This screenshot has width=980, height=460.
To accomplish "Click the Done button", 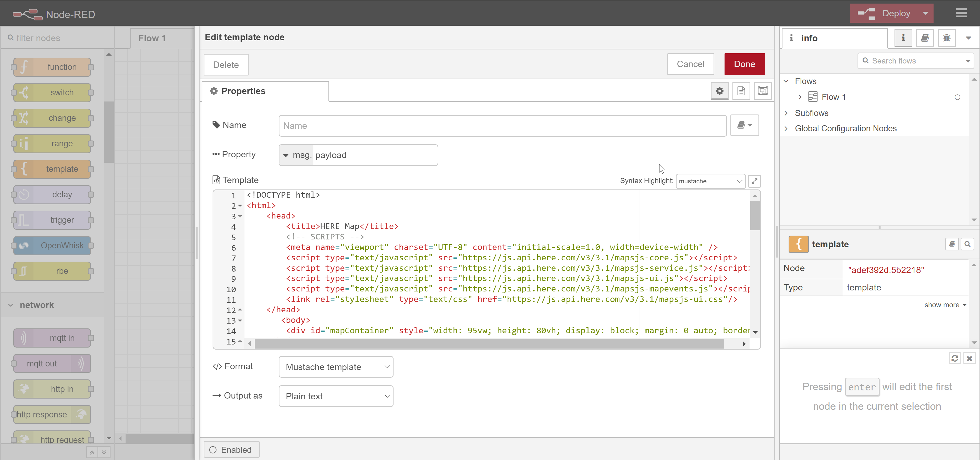I will click(744, 64).
